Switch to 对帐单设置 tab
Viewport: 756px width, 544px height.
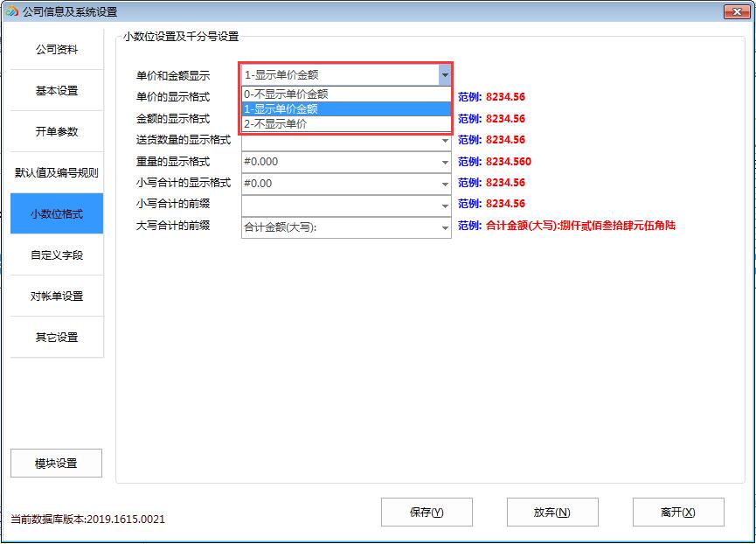point(57,296)
